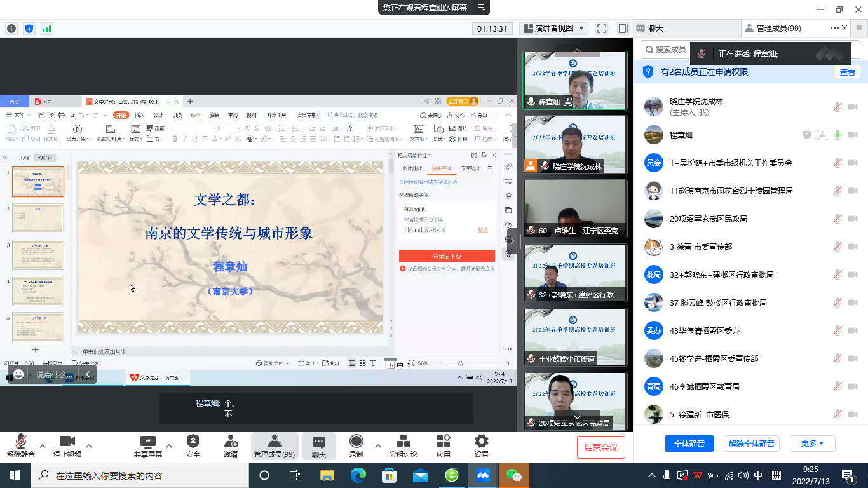The height and width of the screenshot is (488, 868).
Task: End the meeting with 结束会议
Action: coord(600,447)
